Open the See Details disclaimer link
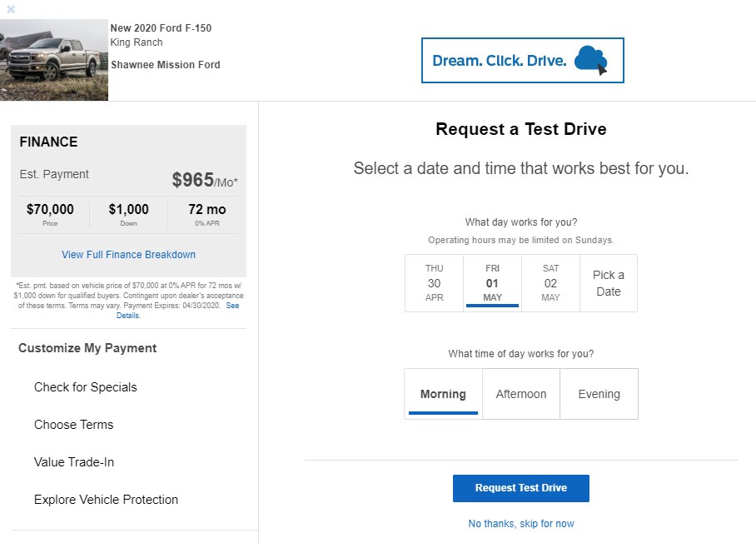The image size is (756, 543). pyautogui.click(x=232, y=306)
